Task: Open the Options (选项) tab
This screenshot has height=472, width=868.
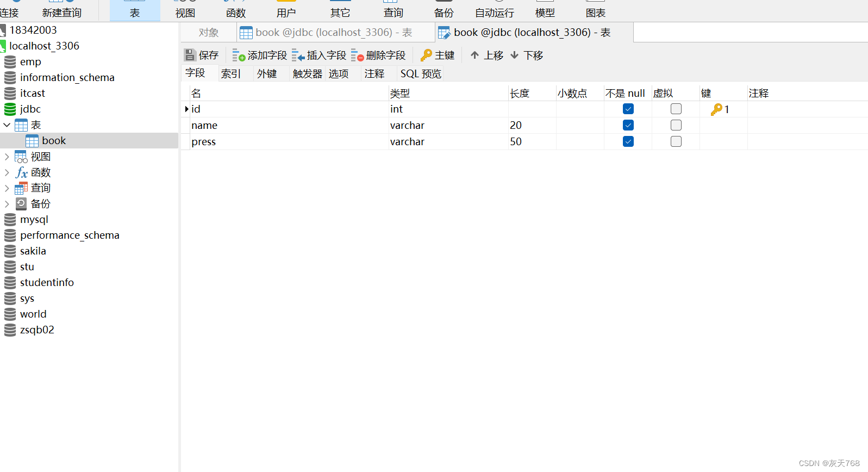Action: (x=339, y=73)
